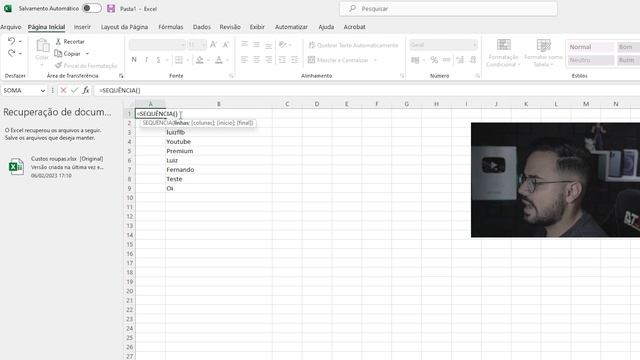Align text to bottom icon
The width and height of the screenshot is (640, 360).
[269, 45]
